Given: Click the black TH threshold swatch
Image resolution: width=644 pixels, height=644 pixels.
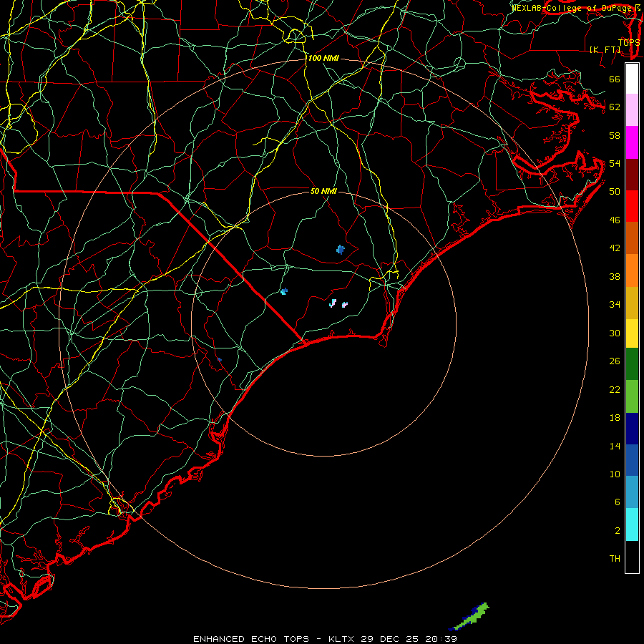Looking at the screenshot, I should pyautogui.click(x=632, y=557).
